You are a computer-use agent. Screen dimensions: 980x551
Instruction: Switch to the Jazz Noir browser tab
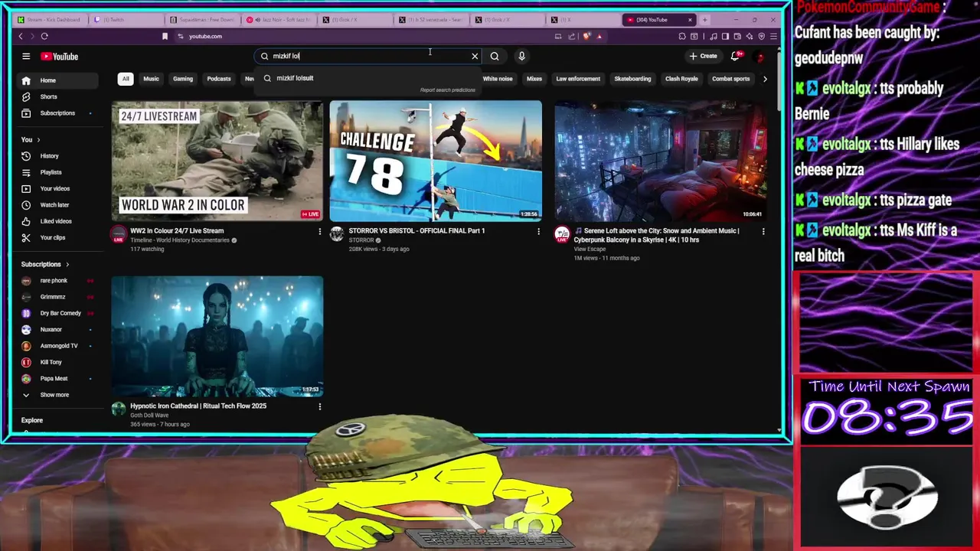pyautogui.click(x=279, y=20)
